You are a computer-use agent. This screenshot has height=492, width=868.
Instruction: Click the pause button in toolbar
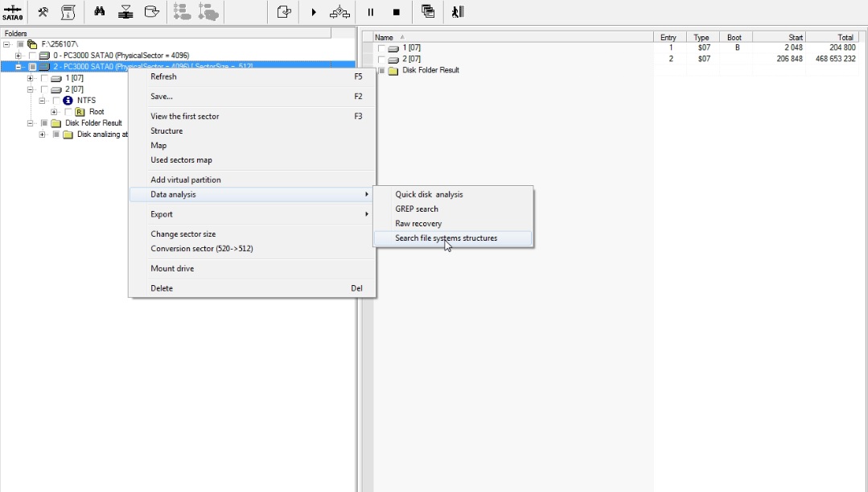(370, 12)
